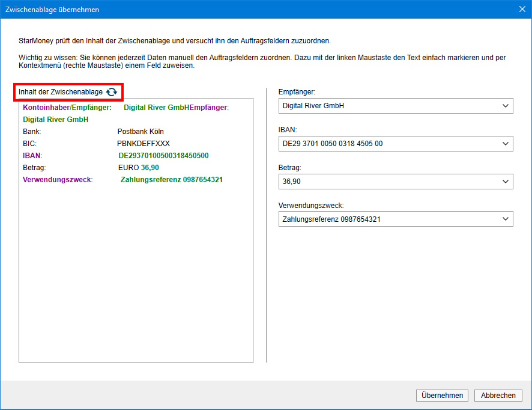Select clipboard text DE29370100500318450500
The width and height of the screenshot is (532, 410).
(x=163, y=156)
